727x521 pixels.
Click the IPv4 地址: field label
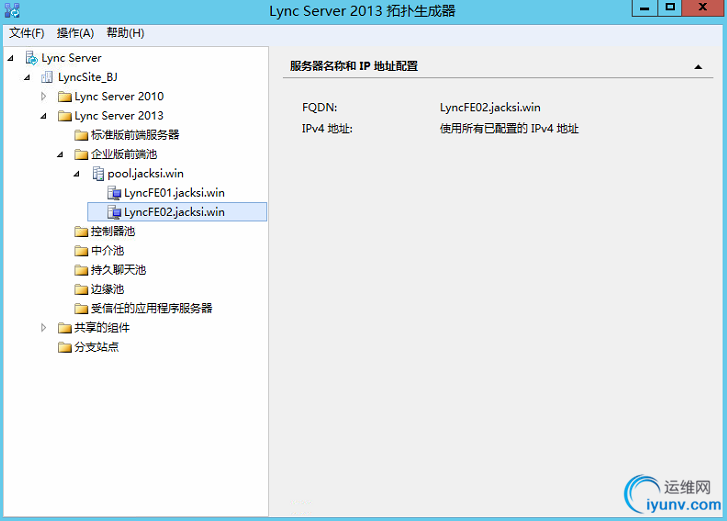[327, 128]
